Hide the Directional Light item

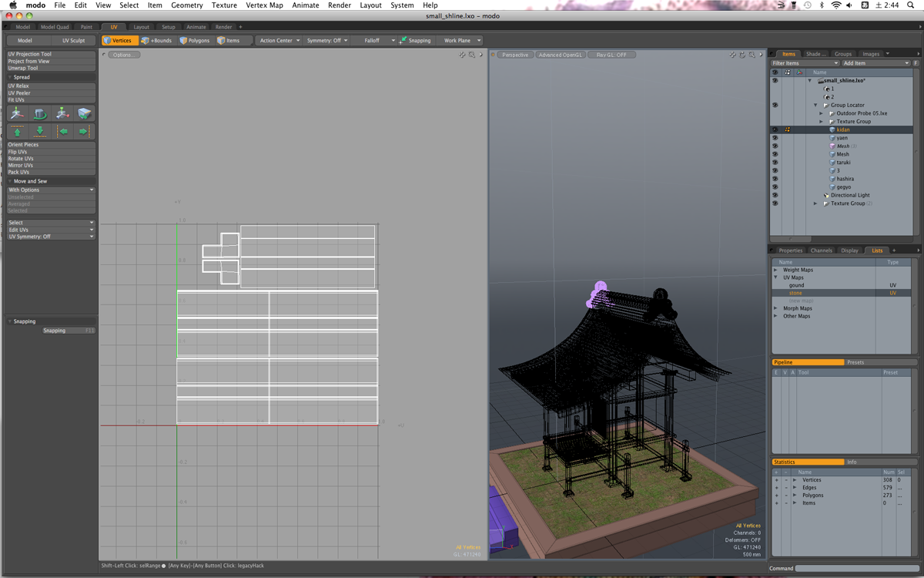[x=775, y=195]
